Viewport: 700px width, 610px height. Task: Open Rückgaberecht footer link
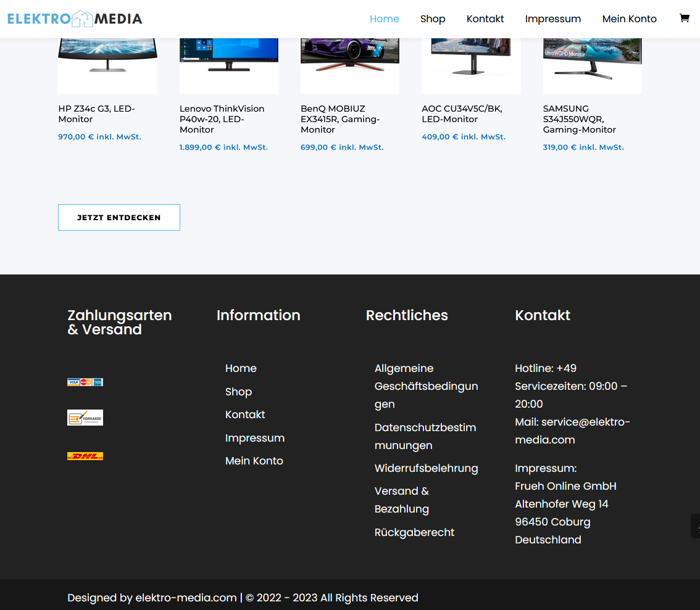pos(414,532)
